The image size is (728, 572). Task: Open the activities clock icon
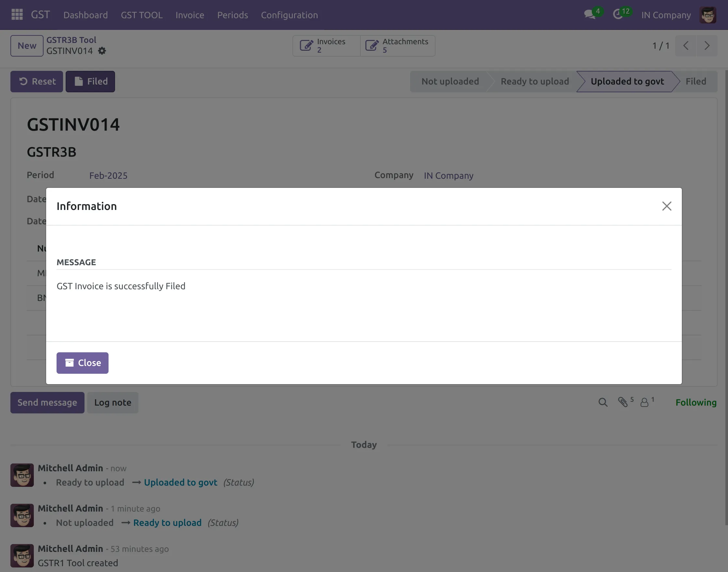[618, 15]
